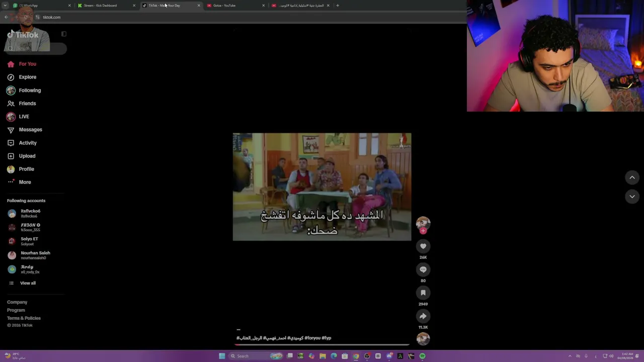Save the video with the bookmark icon

(x=423, y=293)
